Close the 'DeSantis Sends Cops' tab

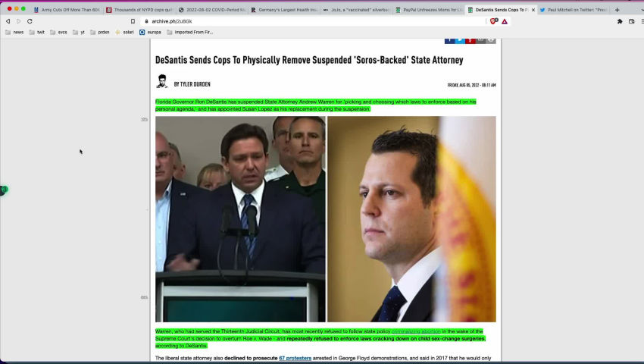pos(533,10)
